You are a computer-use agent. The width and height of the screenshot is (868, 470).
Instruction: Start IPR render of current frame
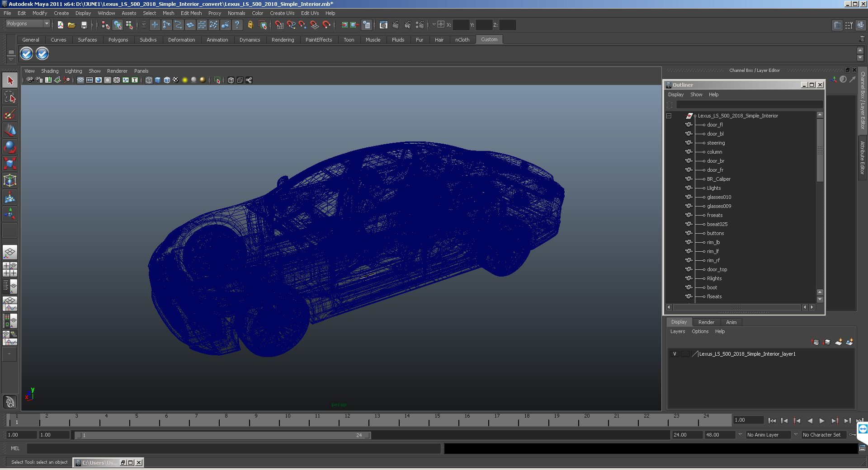pos(408,25)
